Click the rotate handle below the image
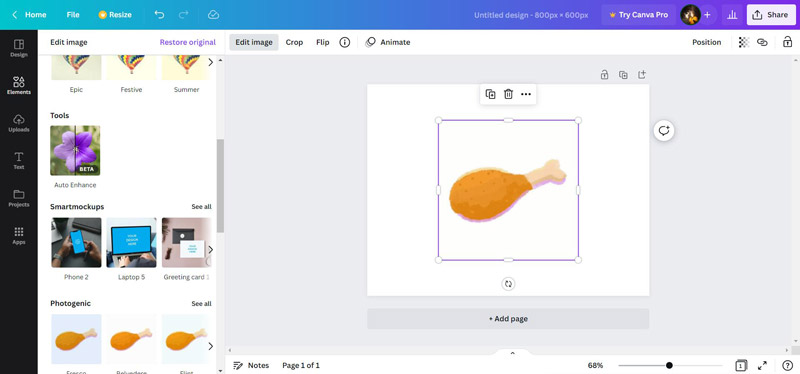Viewport: 800px width, 374px height. (508, 284)
